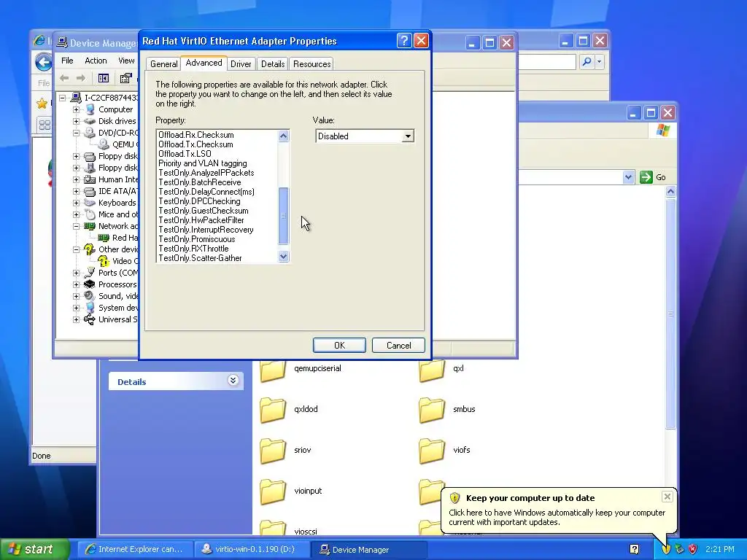Click the Favorites star icon in Internet Explorer
The image size is (747, 560).
(42, 103)
